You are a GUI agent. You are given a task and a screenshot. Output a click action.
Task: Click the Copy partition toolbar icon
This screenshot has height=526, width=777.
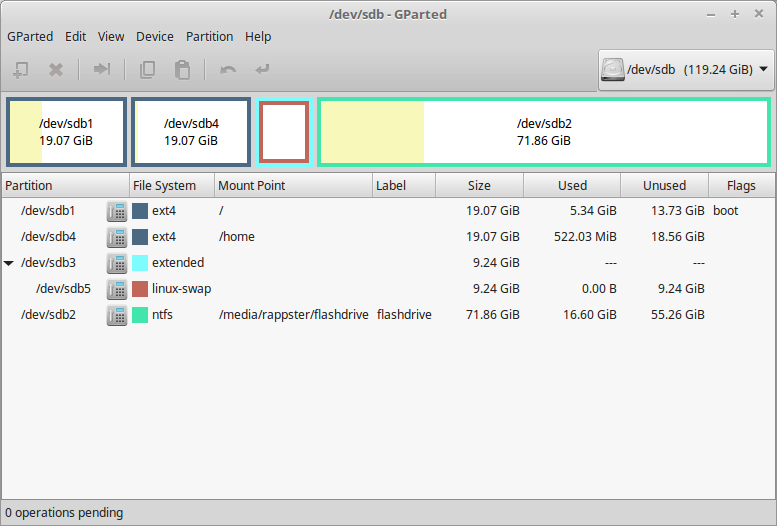147,69
